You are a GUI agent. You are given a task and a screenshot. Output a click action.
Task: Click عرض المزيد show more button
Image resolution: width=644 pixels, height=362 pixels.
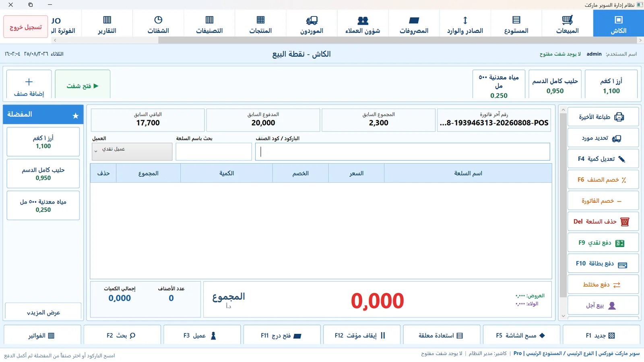tap(43, 312)
